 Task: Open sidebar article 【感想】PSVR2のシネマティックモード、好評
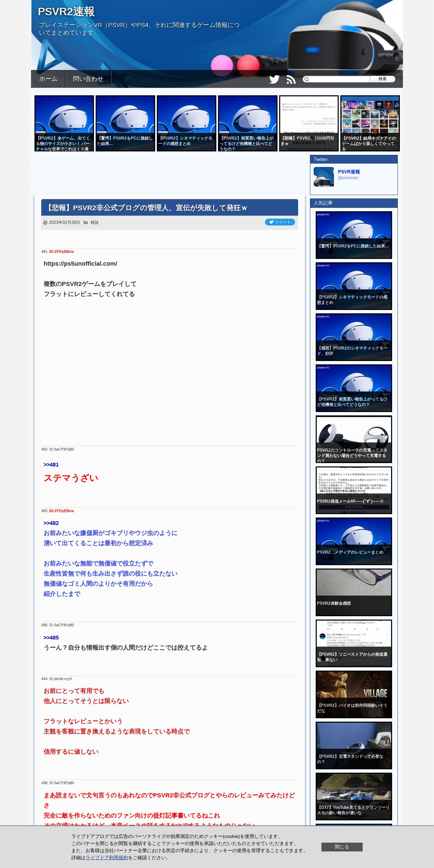click(x=354, y=337)
